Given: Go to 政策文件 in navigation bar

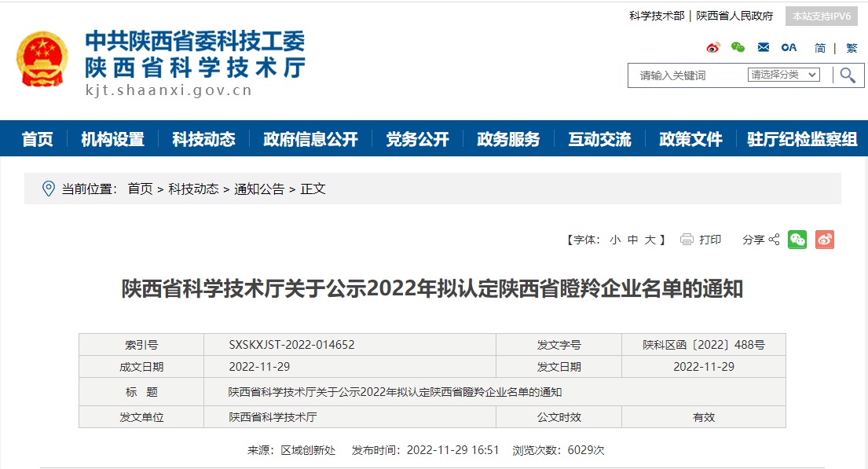Looking at the screenshot, I should coord(690,139).
